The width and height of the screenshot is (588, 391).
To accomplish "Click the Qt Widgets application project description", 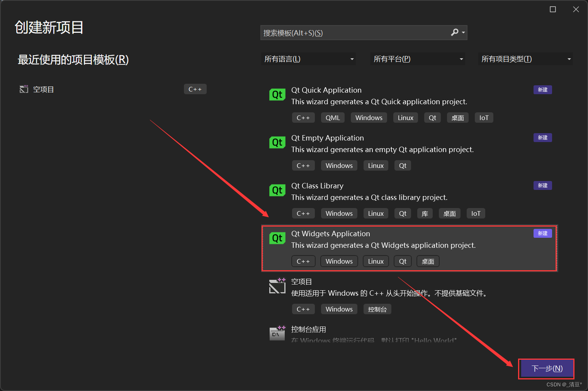I will point(384,245).
